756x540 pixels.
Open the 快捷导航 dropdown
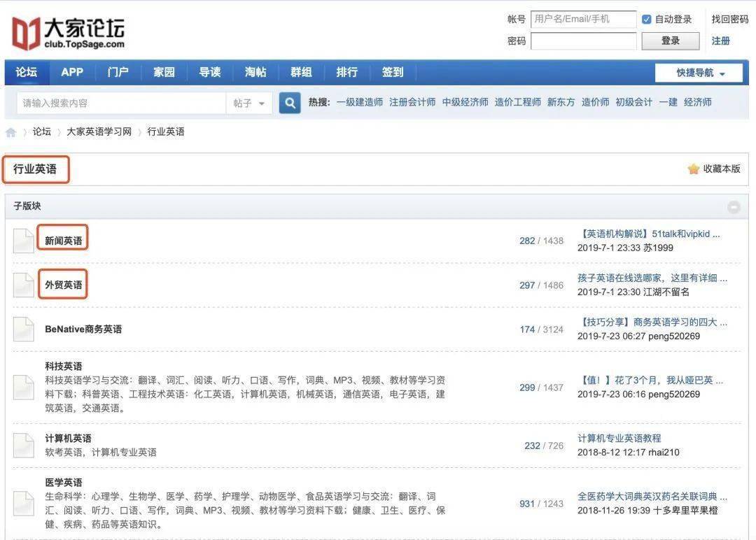click(x=699, y=73)
